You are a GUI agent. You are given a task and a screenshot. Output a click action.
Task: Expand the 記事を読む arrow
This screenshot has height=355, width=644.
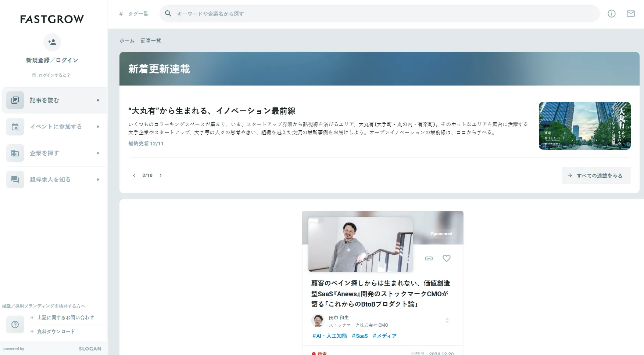pyautogui.click(x=98, y=100)
